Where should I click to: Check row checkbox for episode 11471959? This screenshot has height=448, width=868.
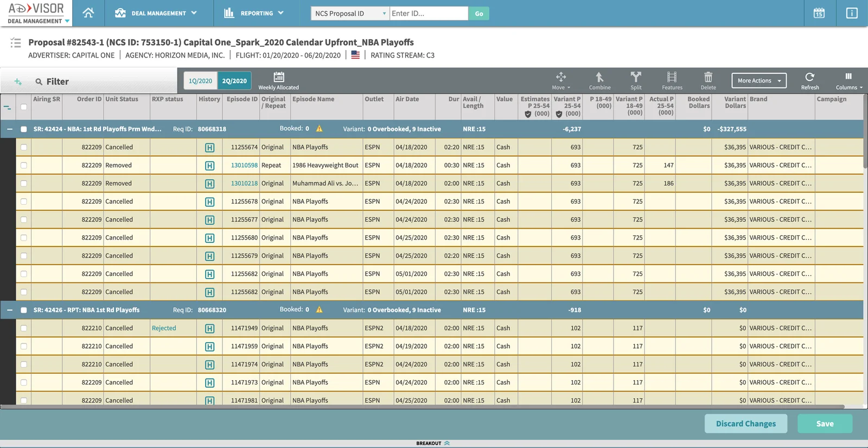tap(23, 346)
